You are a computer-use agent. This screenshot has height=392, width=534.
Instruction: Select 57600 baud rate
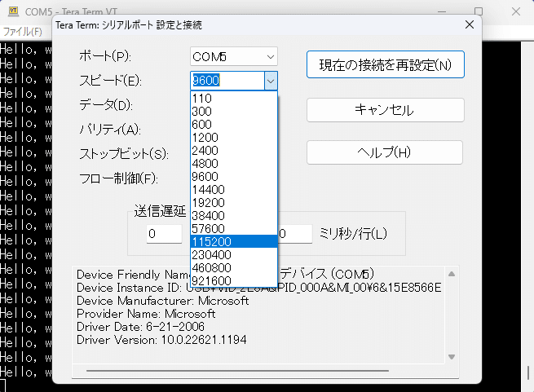click(234, 228)
